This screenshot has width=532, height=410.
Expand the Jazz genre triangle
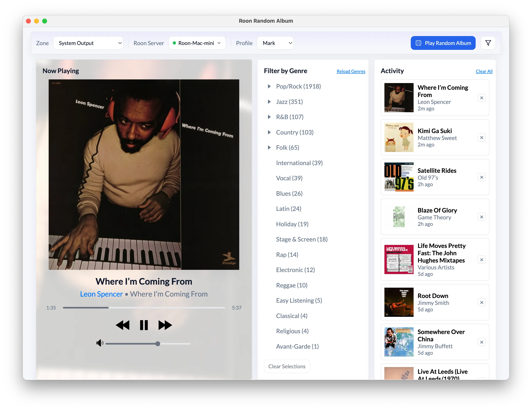click(269, 102)
